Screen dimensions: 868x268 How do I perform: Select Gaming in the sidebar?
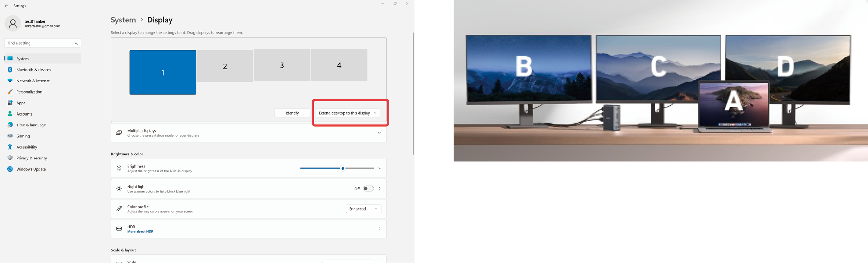tap(23, 136)
